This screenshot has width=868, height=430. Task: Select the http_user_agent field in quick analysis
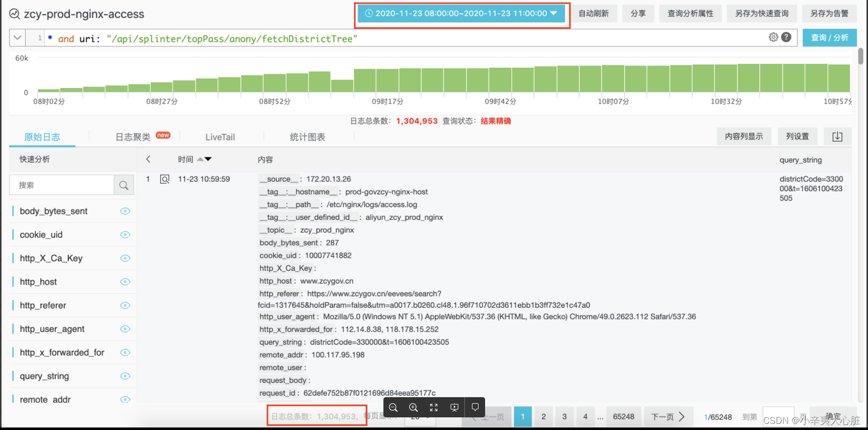coord(52,329)
